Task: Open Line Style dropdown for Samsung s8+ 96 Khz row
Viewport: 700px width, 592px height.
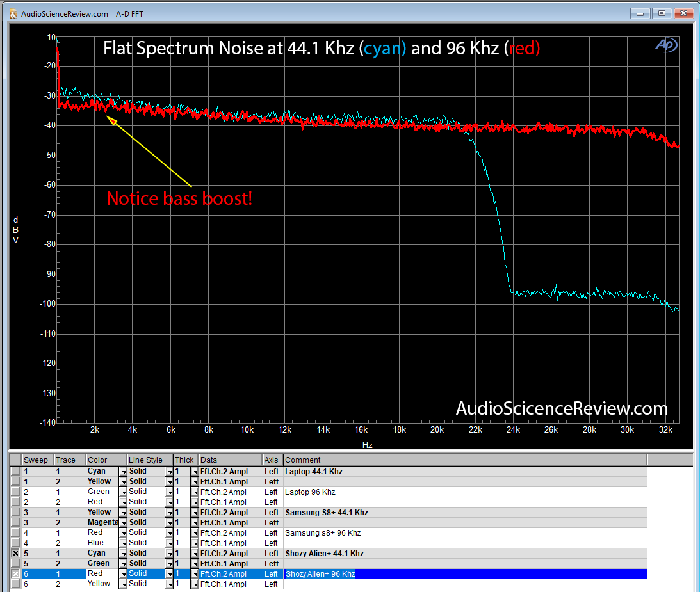Action: point(168,532)
